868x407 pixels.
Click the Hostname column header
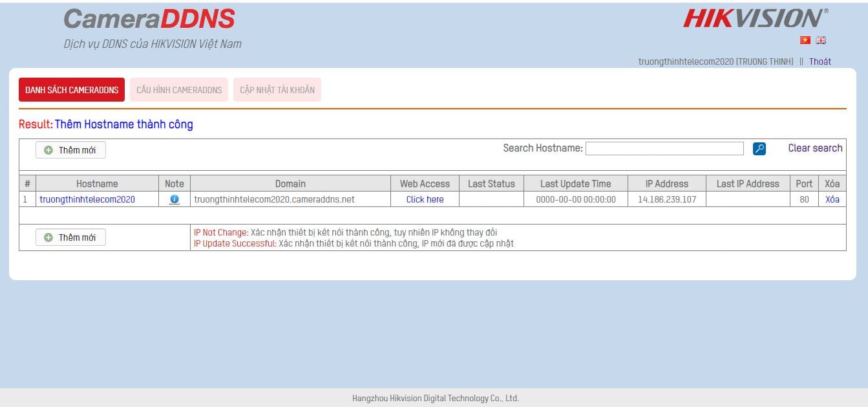point(97,184)
